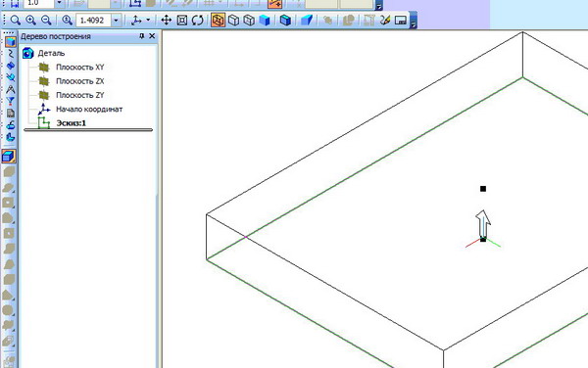Choose the perspective projection icon
588x368 pixels.
click(307, 21)
